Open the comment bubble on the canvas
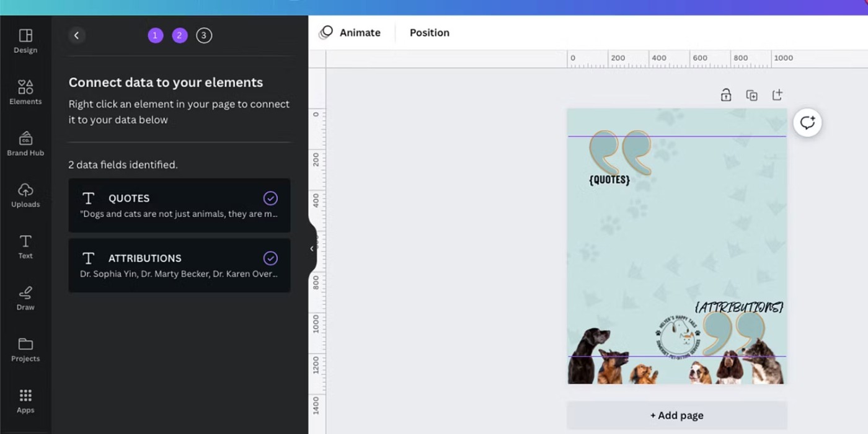The image size is (868, 434). (x=807, y=123)
